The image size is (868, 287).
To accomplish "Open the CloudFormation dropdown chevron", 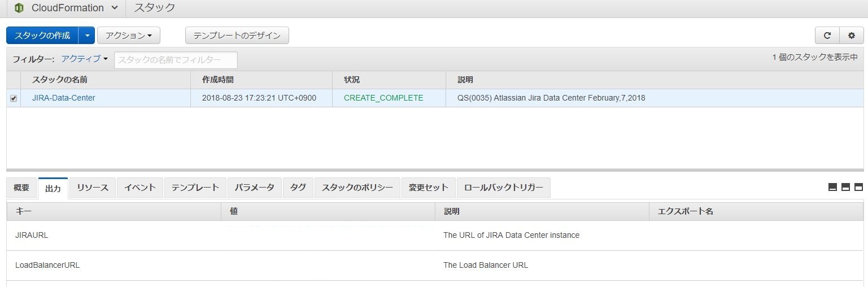I will coord(115,8).
